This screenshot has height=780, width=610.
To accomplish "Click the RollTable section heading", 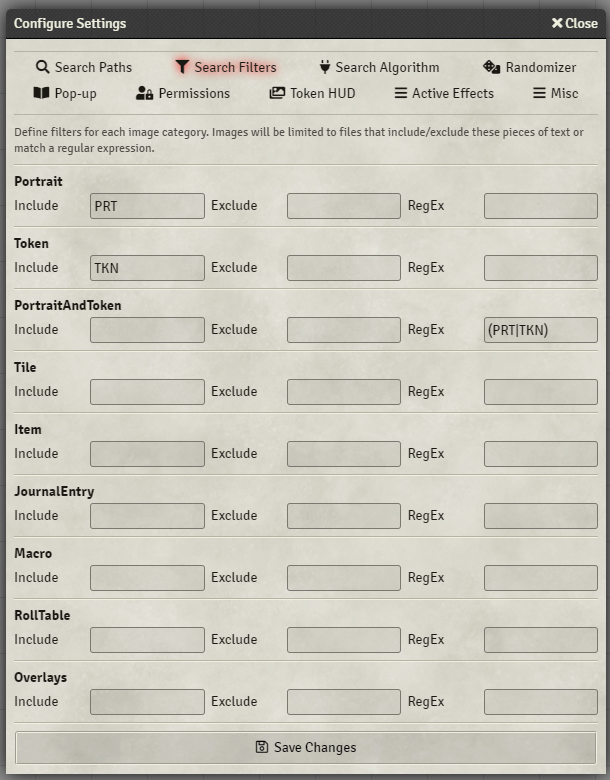I will 42,615.
